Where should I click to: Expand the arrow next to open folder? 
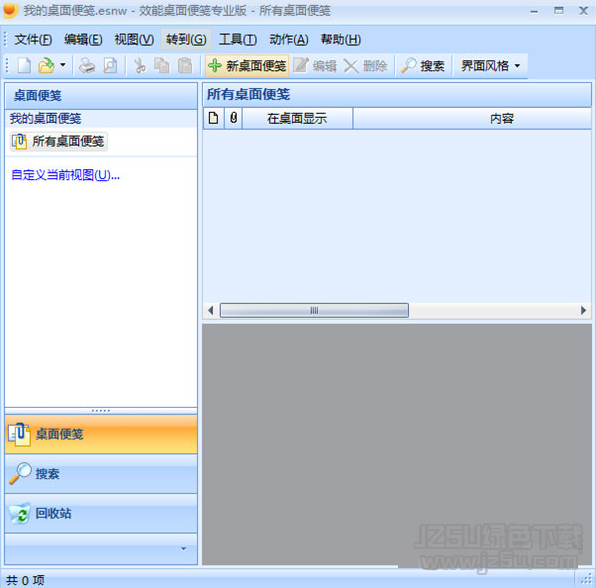pyautogui.click(x=63, y=65)
